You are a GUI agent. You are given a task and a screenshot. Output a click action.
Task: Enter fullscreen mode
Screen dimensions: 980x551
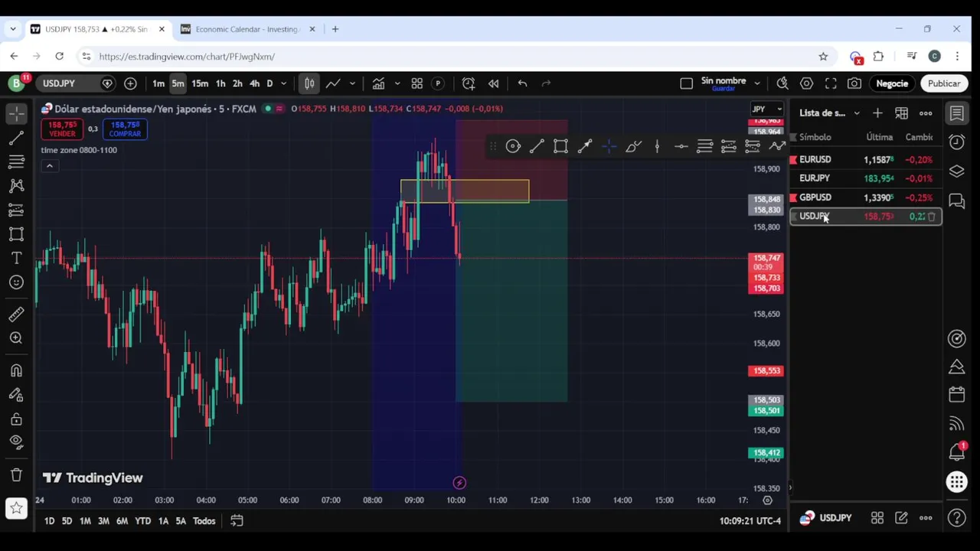click(x=831, y=83)
